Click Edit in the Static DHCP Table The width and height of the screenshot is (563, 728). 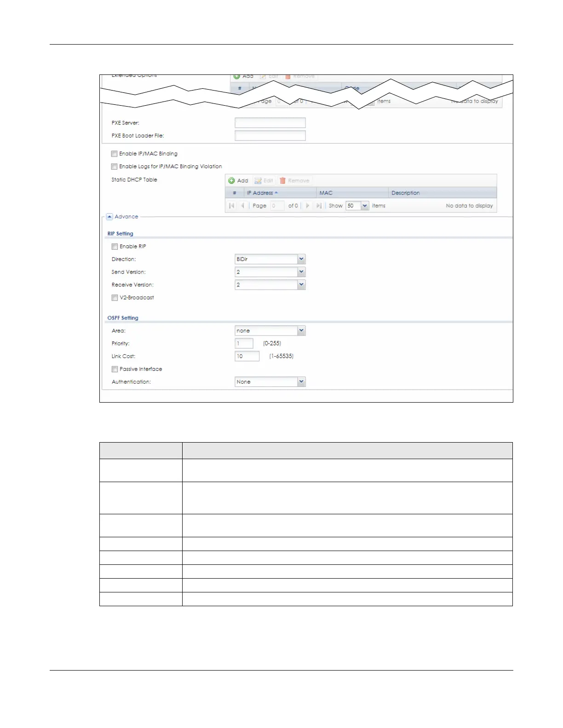(x=264, y=181)
